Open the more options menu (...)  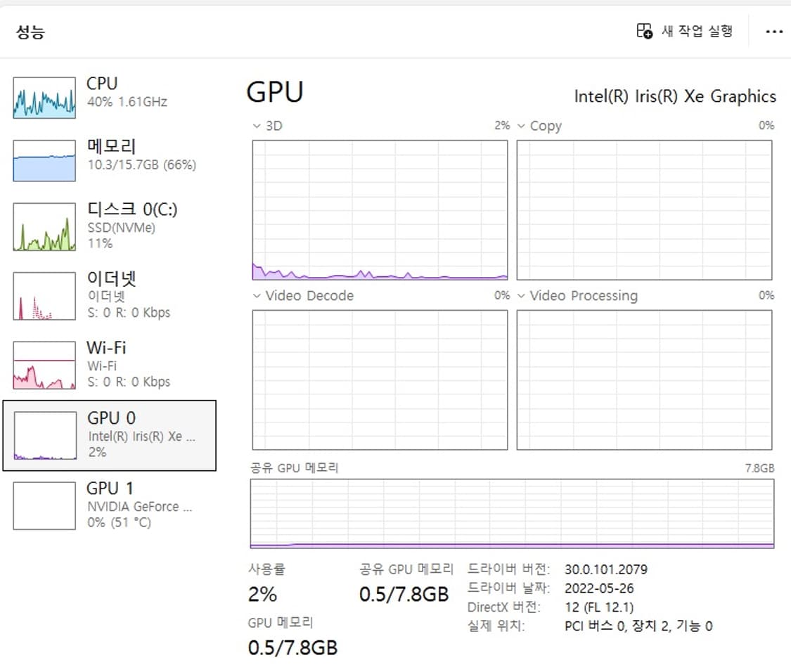(x=774, y=31)
